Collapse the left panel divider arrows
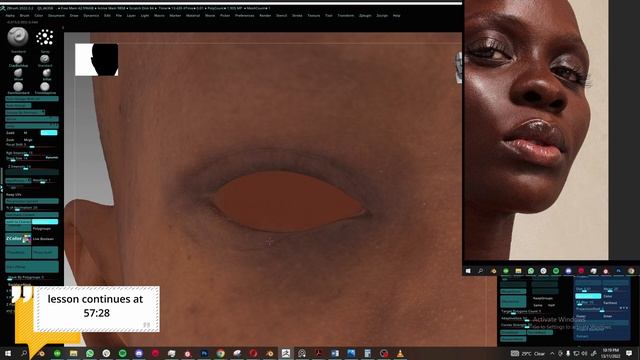Image resolution: width=640 pixels, height=360 pixels. pos(2,189)
